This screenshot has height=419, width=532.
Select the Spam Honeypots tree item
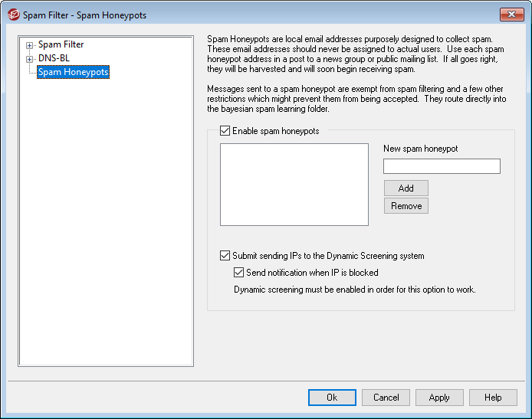click(73, 72)
